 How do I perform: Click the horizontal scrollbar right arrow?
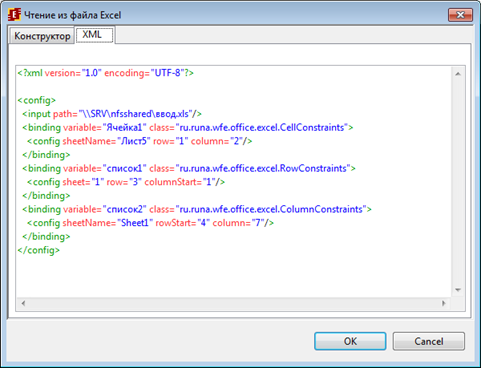[x=444, y=303]
